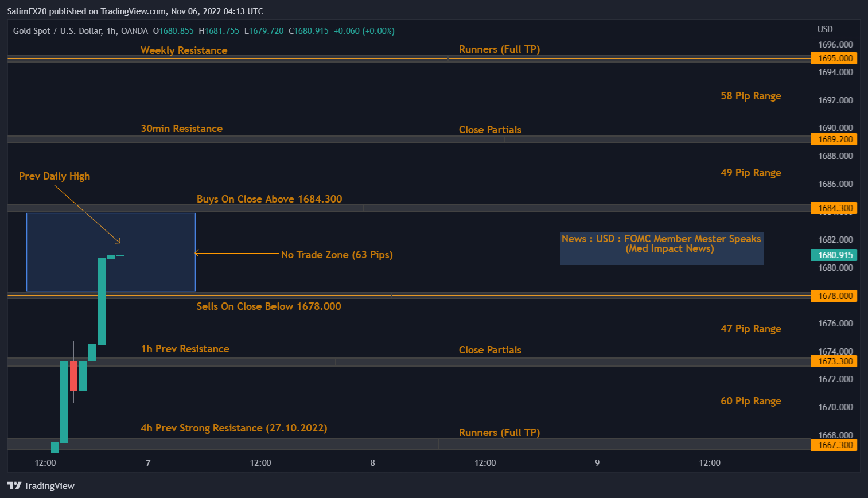Click the green 1680.915 current price label
Screen dimensions: 868x498
tap(834, 255)
